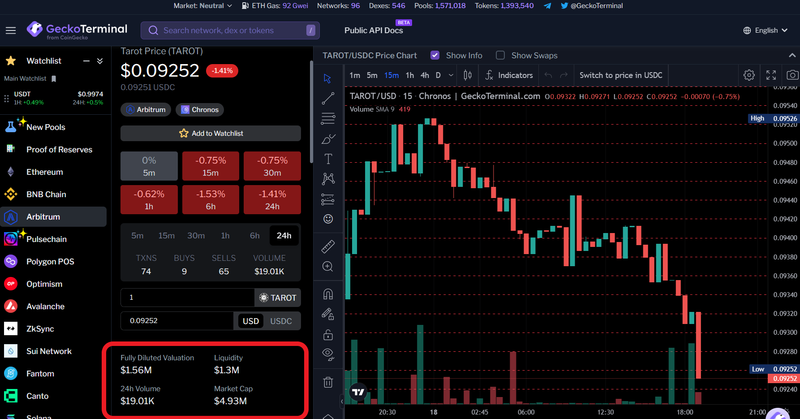Screen dimensions: 800x419
Task: Click the GeckoTerminal logo
Action: [x=77, y=30]
